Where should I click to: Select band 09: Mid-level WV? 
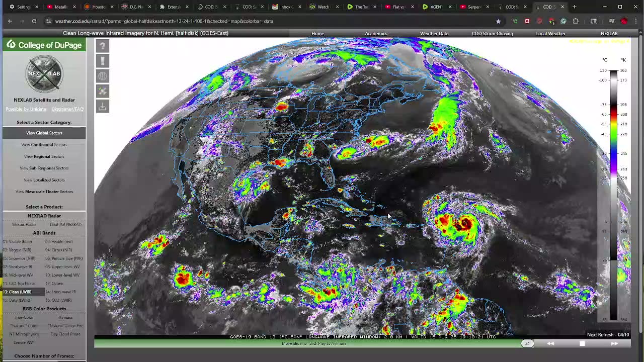click(x=19, y=275)
